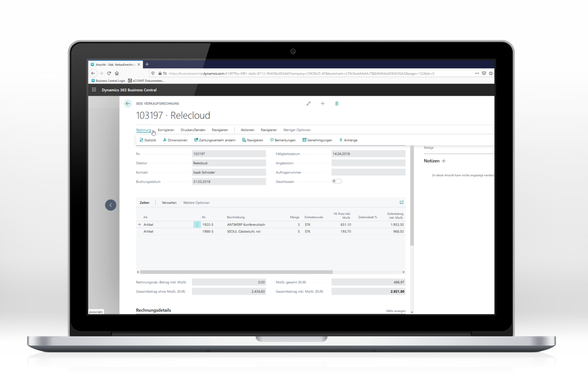Click the trash delete icon
The width and height of the screenshot is (588, 392).
point(337,103)
